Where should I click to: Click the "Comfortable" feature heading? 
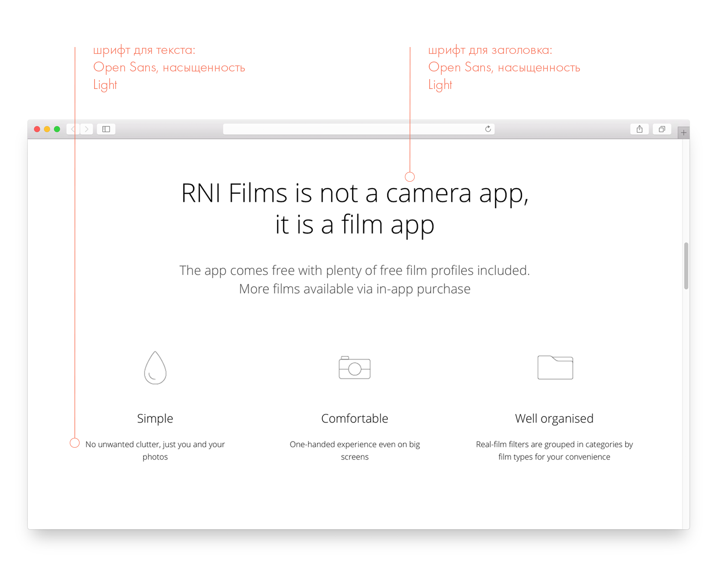coord(355,418)
